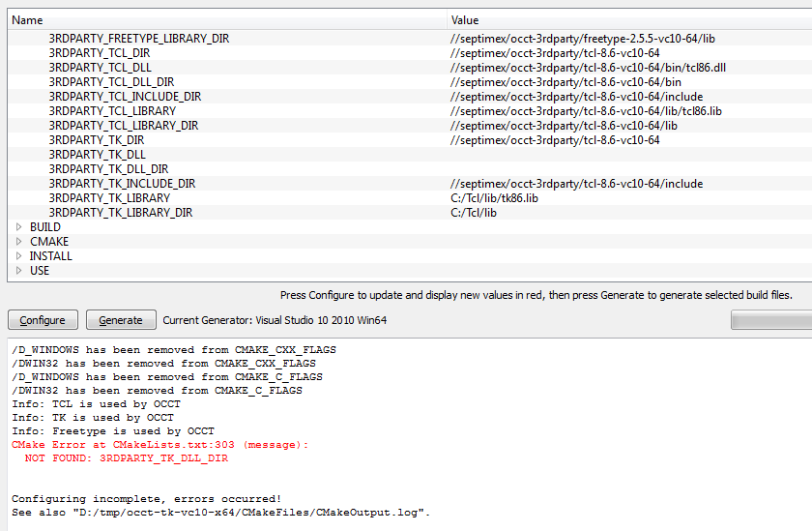Select the 3RDPARTY_TK_DLL name entry
Image resolution: width=812 pixels, height=531 pixels.
tap(97, 155)
